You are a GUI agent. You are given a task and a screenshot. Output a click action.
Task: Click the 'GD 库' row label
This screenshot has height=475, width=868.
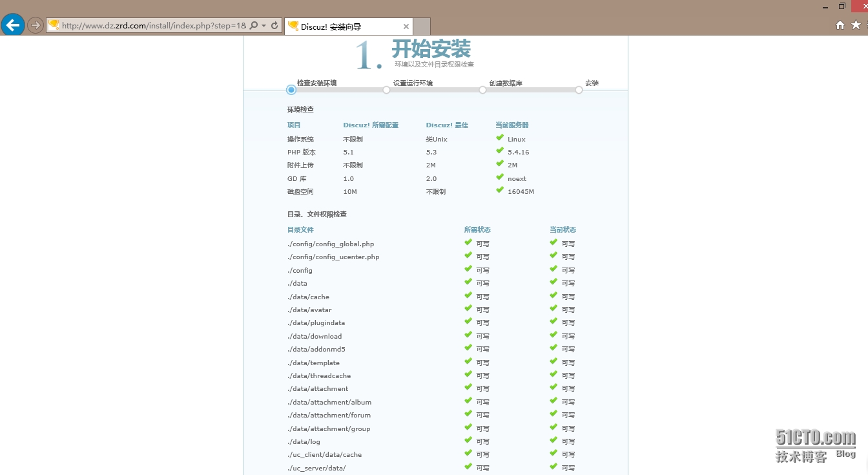click(297, 179)
